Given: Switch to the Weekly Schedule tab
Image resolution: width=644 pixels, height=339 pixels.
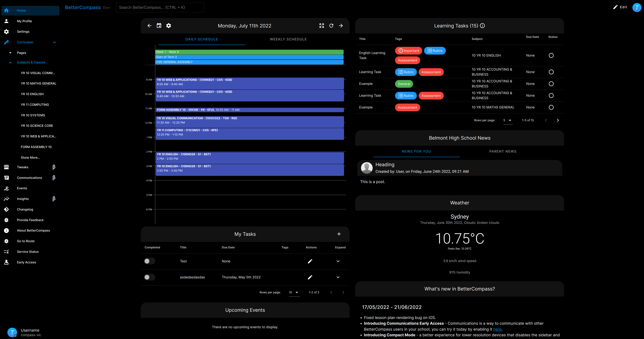Looking at the screenshot, I should tap(288, 39).
